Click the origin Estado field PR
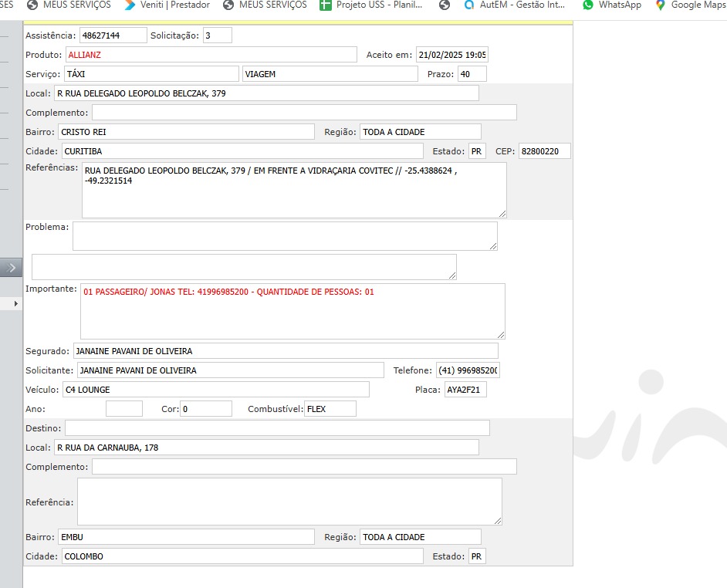The width and height of the screenshot is (727, 588). pos(477,151)
